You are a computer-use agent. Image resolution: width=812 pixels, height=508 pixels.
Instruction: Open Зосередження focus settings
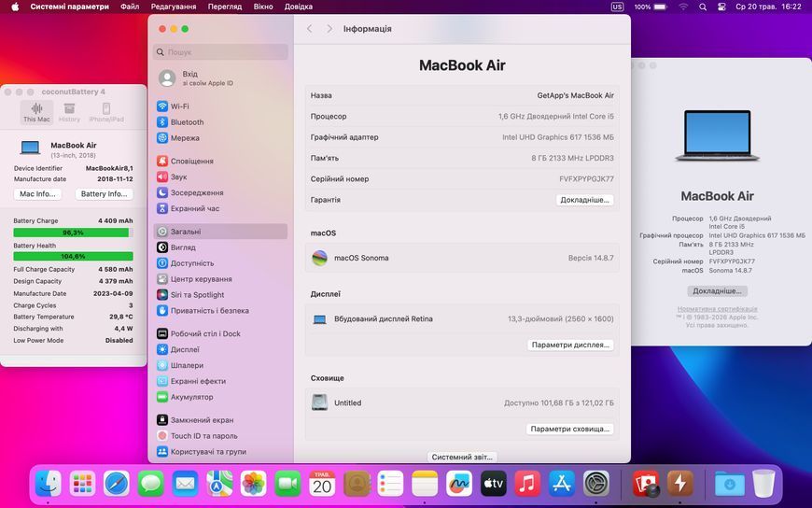(x=220, y=192)
